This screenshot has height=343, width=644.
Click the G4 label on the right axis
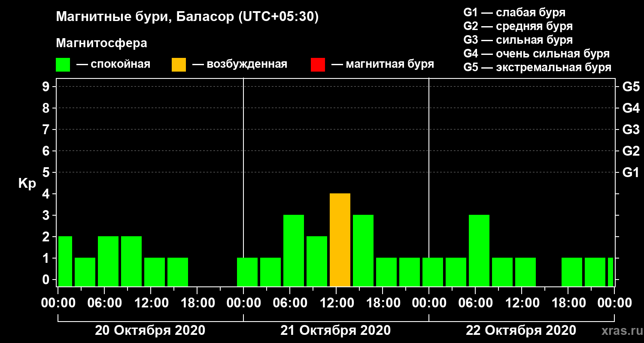tap(631, 108)
